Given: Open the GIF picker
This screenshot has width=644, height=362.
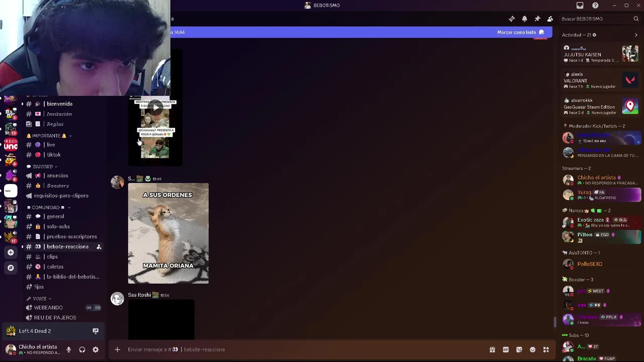Looking at the screenshot, I should tap(506, 349).
